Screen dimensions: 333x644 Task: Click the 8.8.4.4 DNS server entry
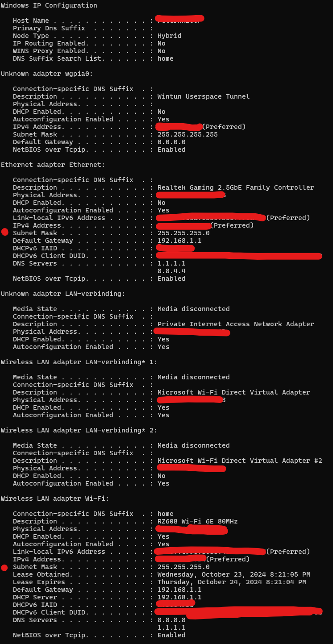point(171,271)
